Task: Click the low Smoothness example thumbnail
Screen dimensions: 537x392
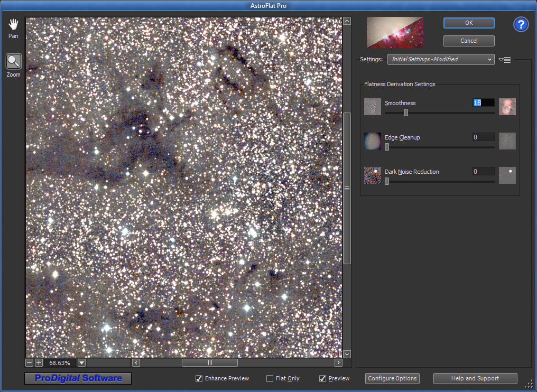Action: 373,107
